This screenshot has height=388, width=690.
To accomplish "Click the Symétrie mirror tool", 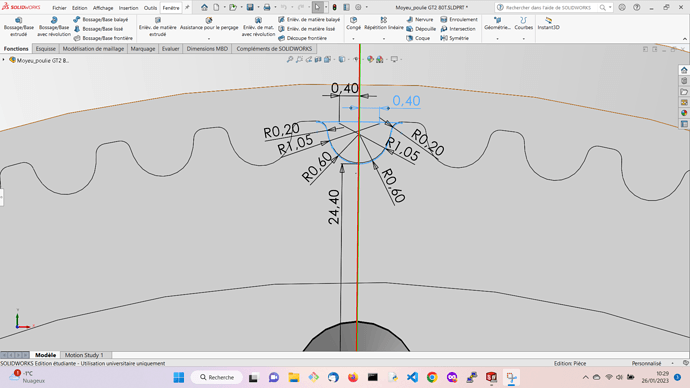I will (x=455, y=38).
